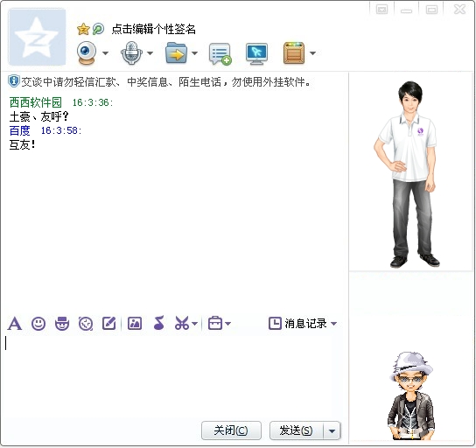Viewport: 476px width, 448px height.
Task: Take a screenshot with scissors icon
Action: (182, 323)
